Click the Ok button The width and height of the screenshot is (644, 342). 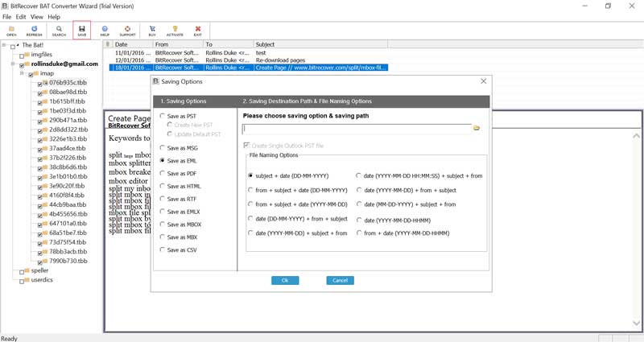(x=285, y=280)
